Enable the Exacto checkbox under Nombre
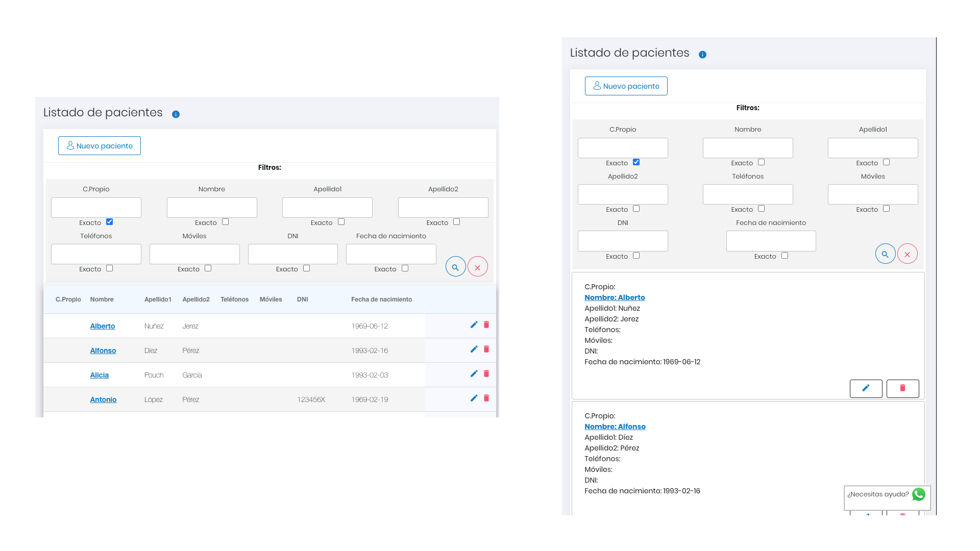Screen dimensions: 980x551 pyautogui.click(x=225, y=221)
